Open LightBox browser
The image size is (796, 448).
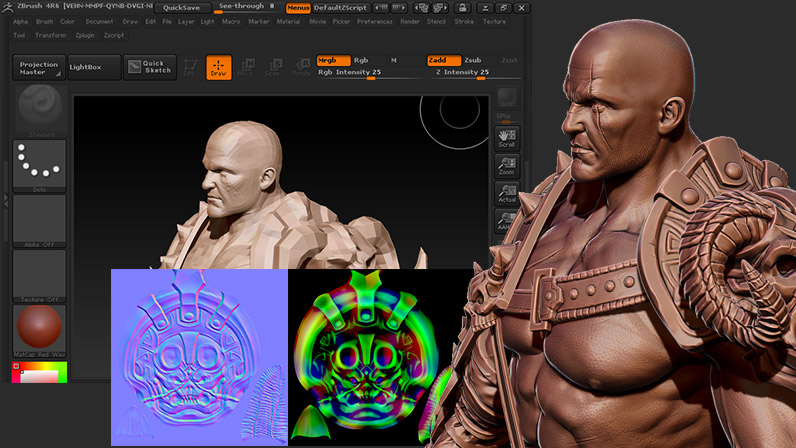[x=94, y=67]
